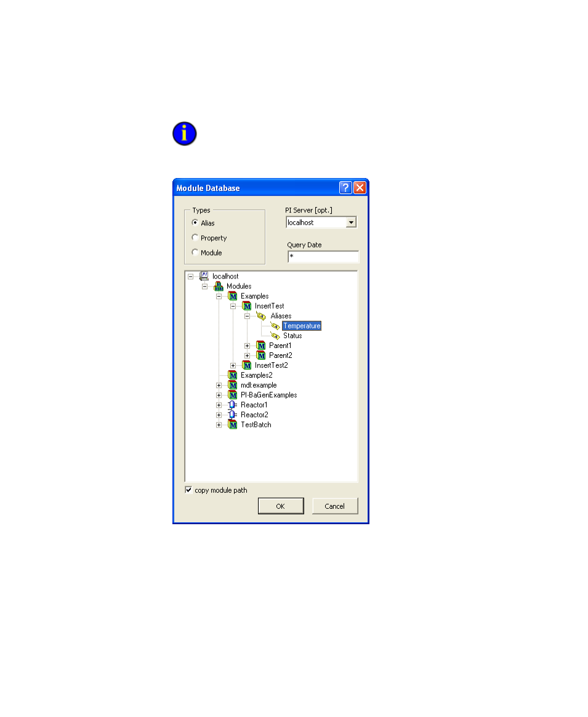Select the Property type radio button
The height and width of the screenshot is (717, 588).
195,237
